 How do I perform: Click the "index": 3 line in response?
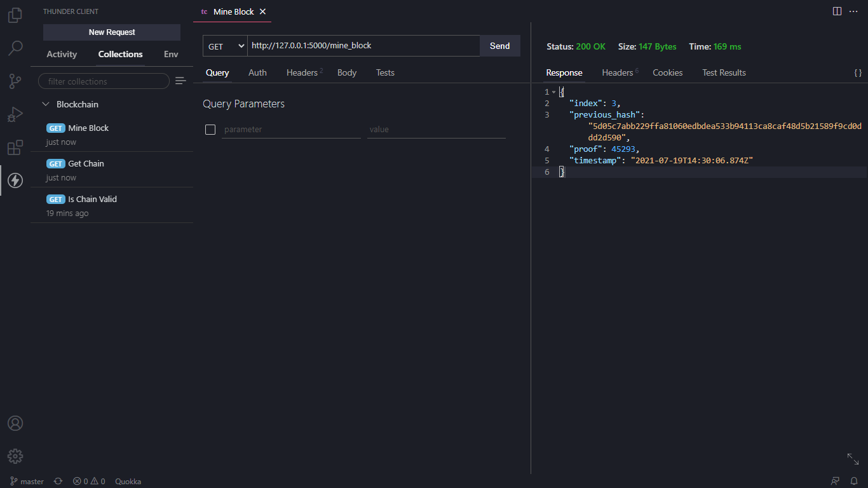595,104
